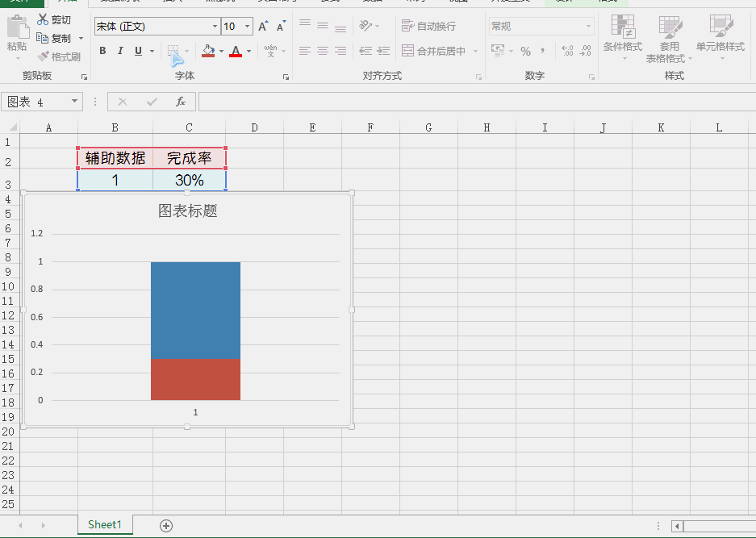Click the decrease decimal places icon
756x538 pixels.
585,51
